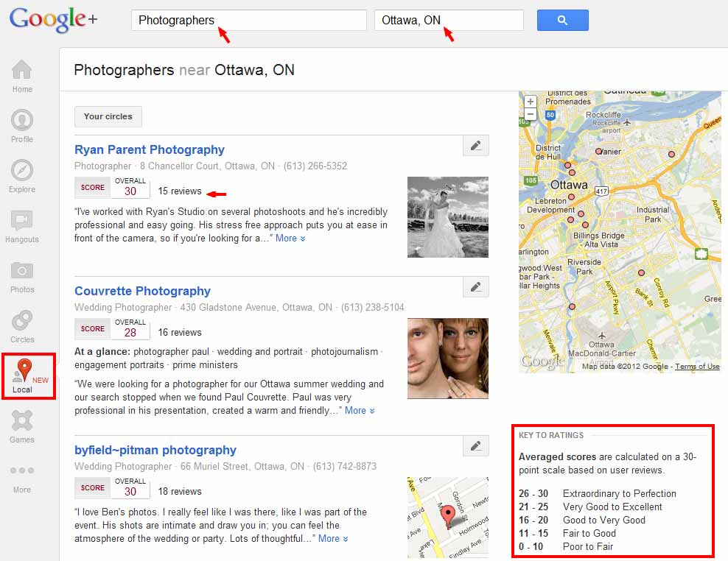Open the Hangouts sidebar icon
The width and height of the screenshot is (728, 561).
[22, 220]
